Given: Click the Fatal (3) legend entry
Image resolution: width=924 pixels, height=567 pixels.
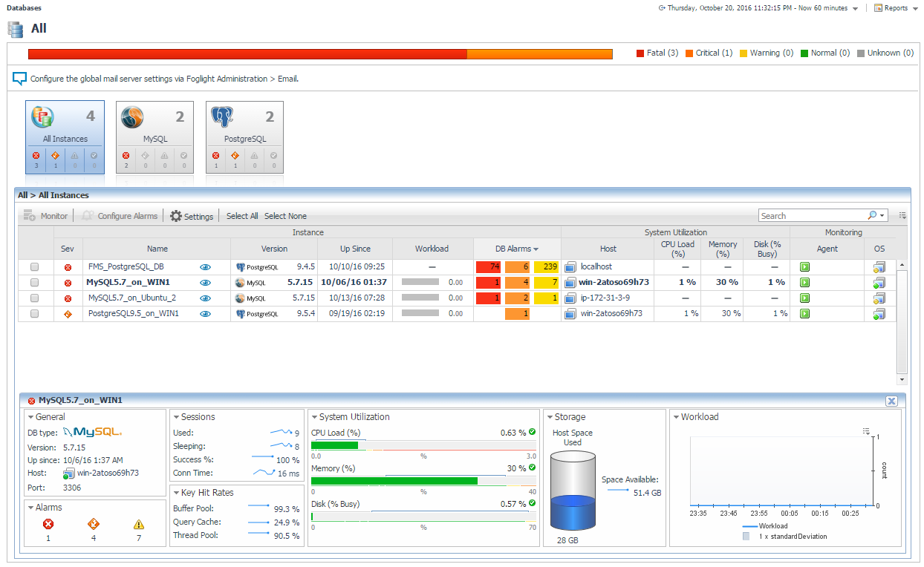Looking at the screenshot, I should [x=657, y=53].
